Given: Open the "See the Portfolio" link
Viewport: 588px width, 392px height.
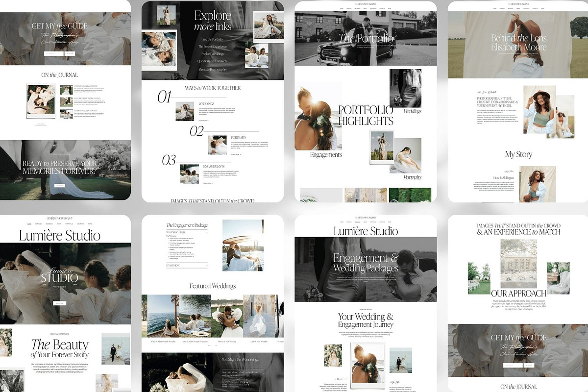Looking at the screenshot, I should [x=212, y=39].
